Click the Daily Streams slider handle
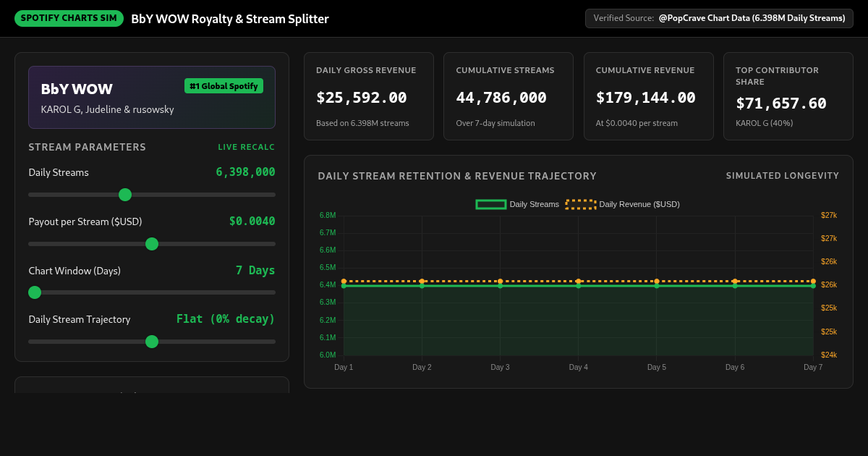Screen dimensions: 868x456 click(x=125, y=195)
